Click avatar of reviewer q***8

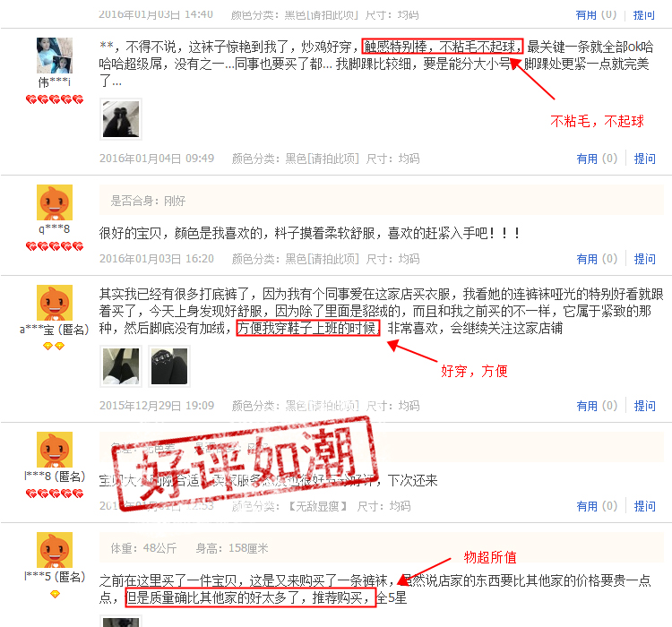click(55, 202)
